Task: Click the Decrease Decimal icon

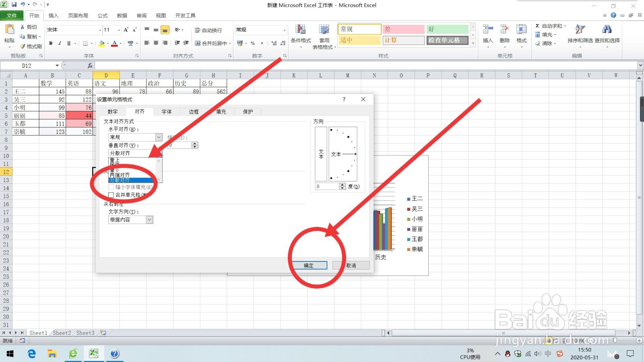Action: coord(283,43)
